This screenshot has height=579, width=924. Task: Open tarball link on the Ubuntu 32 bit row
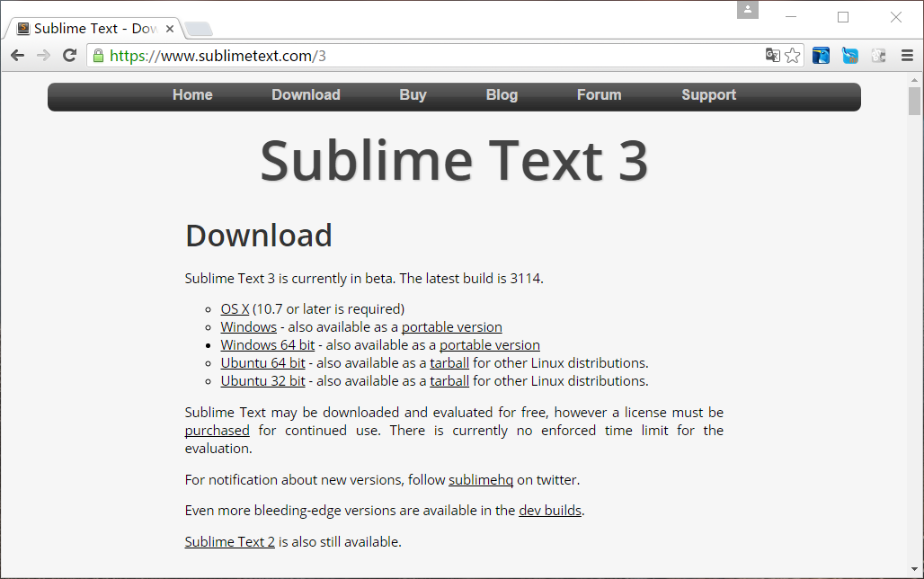pos(449,381)
